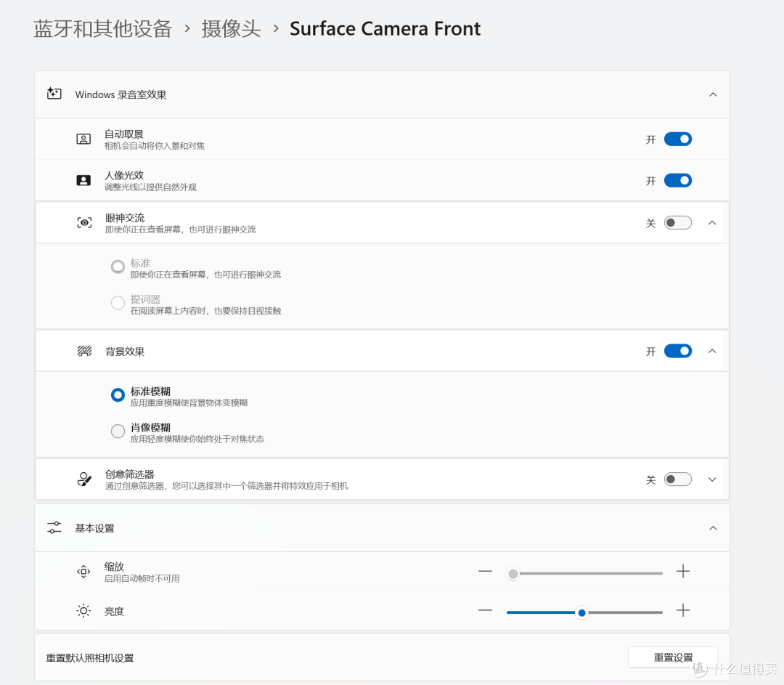Select the 标准 eye contact radio option

click(118, 267)
